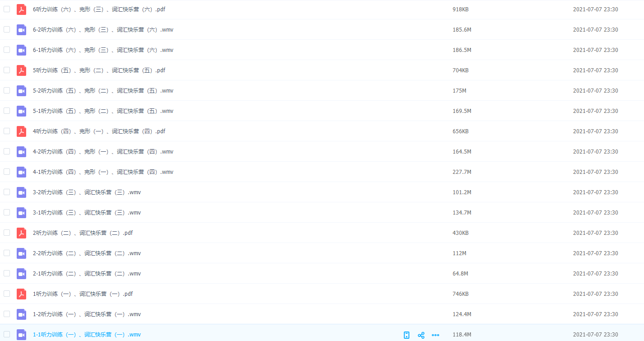The width and height of the screenshot is (644, 341).
Task: Click video icon of 6-2听力训练（六）.wmv
Action: coord(21,30)
